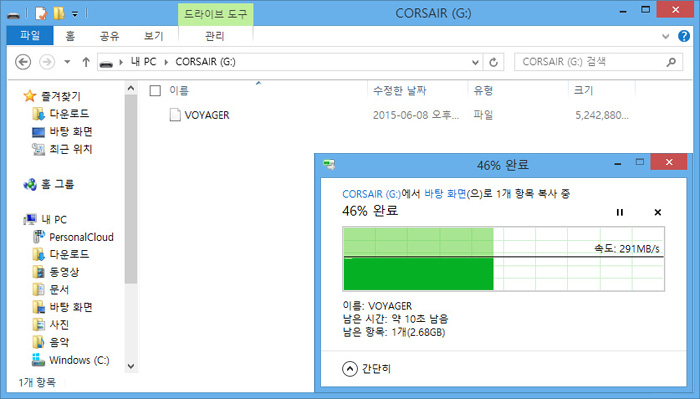Pause the file copy operation
This screenshot has width=700, height=399.
[x=620, y=212]
